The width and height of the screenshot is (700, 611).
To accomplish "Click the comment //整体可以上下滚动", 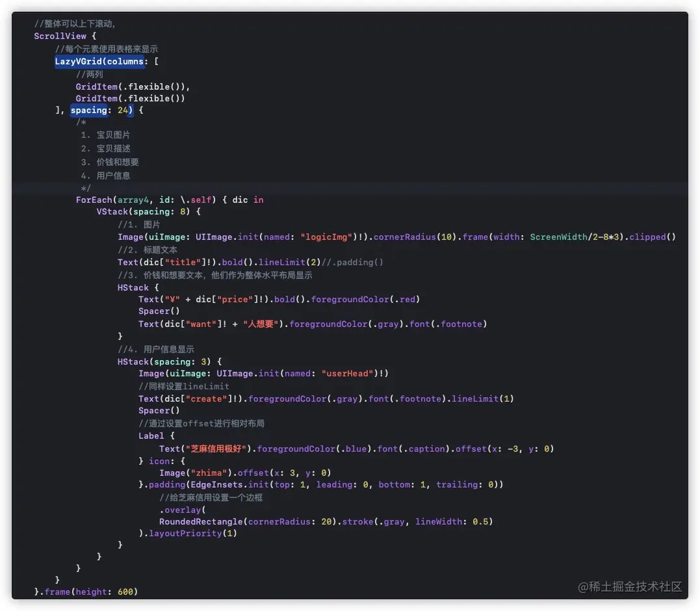I will (75, 23).
